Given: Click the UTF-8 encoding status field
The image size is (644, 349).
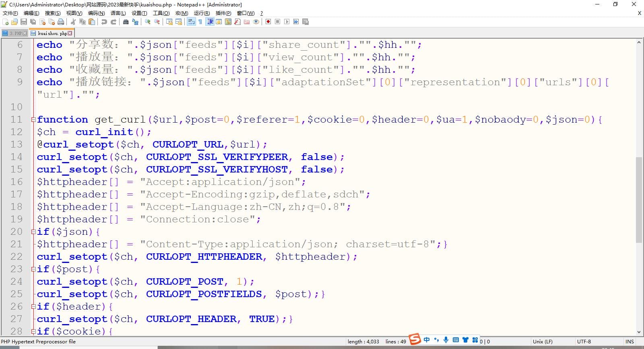Looking at the screenshot, I should tap(584, 341).
